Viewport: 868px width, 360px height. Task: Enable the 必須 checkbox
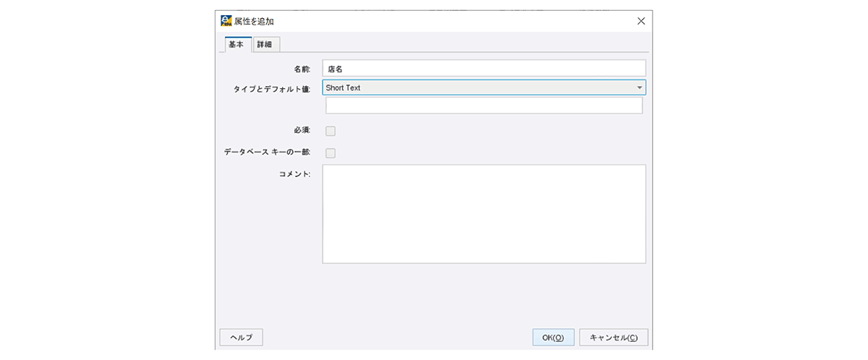coord(331,131)
